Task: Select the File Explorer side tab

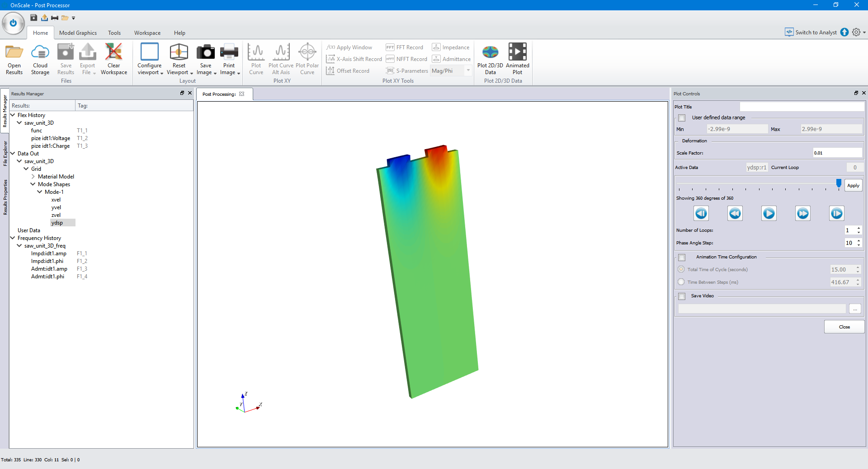Action: [x=5, y=154]
